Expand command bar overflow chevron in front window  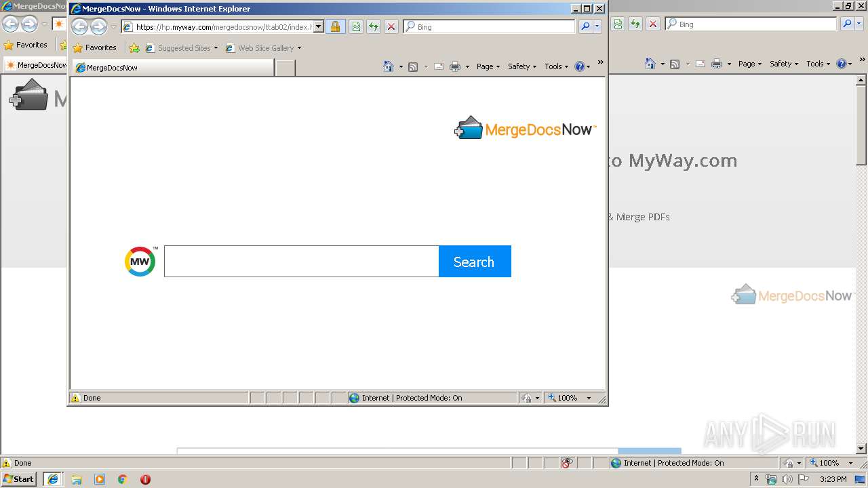(x=600, y=62)
